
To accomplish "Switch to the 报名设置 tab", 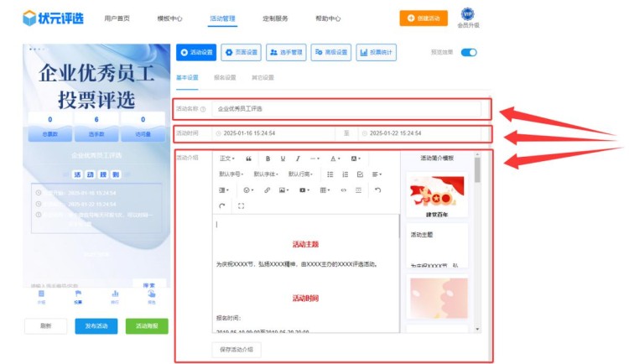I will tap(225, 77).
